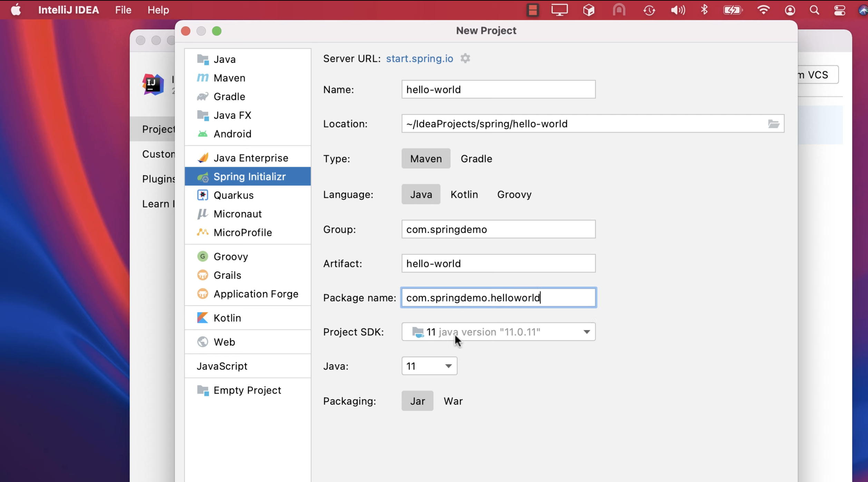
Task: Click the Web globe icon
Action: pos(203,342)
